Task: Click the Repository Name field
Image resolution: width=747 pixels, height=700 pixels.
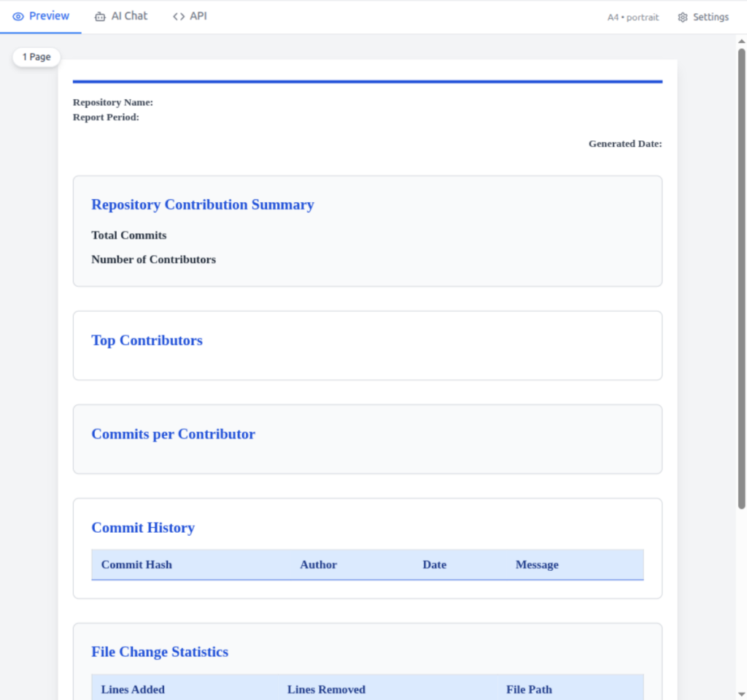Action: [x=112, y=102]
